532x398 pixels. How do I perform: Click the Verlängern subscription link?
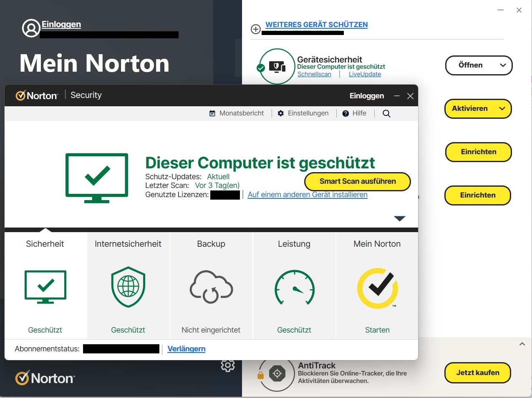coord(187,349)
